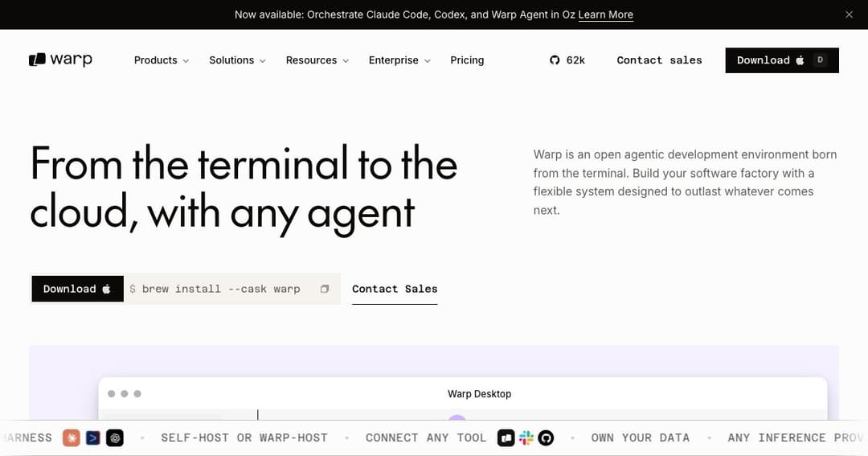Screen dimensions: 868x456
Task: Click the Warp description paragraph
Action: [686, 183]
